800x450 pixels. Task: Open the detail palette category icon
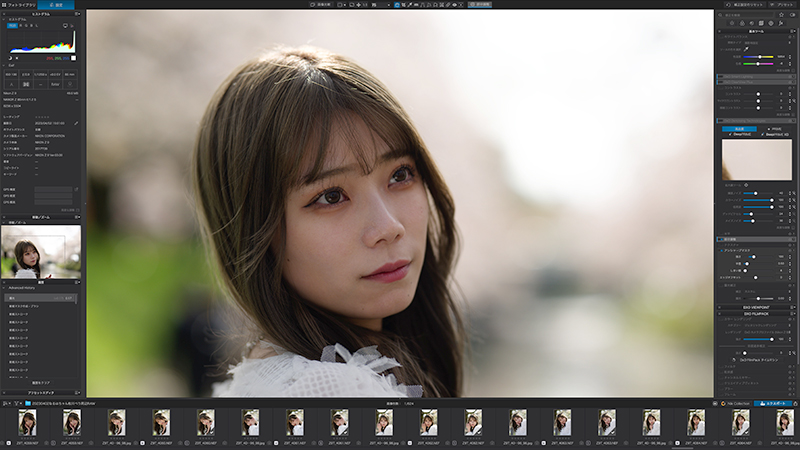tap(752, 23)
